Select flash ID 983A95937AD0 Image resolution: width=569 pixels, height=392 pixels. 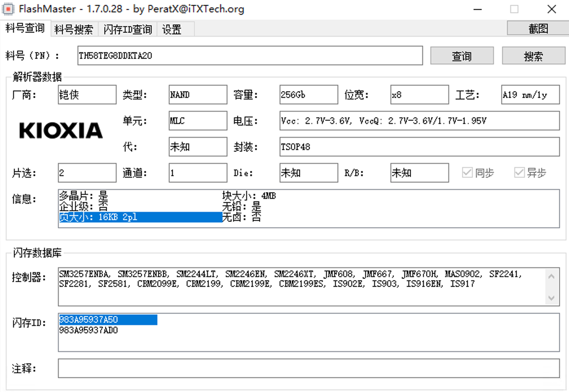[x=88, y=330]
